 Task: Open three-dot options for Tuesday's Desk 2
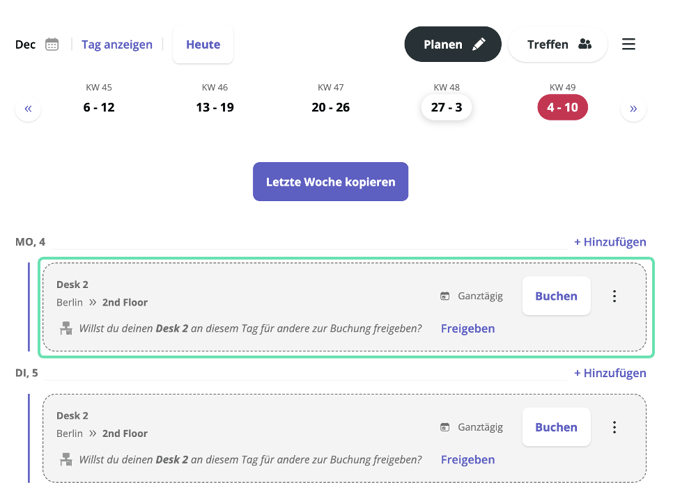tap(614, 427)
